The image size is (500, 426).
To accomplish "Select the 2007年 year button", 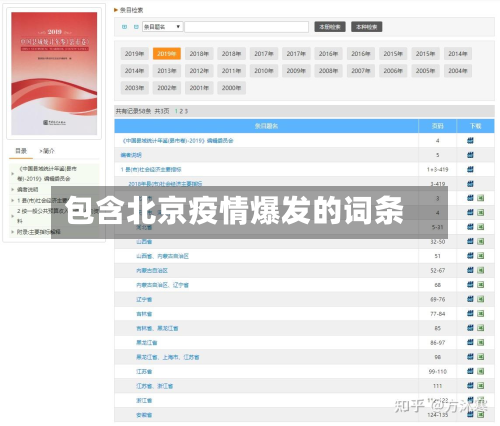I will (x=361, y=71).
